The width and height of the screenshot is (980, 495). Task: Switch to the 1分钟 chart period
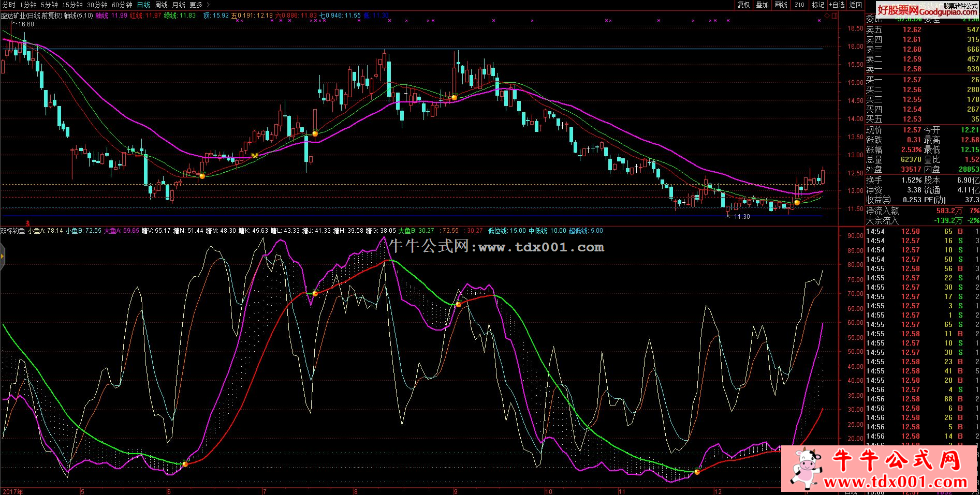[28, 5]
